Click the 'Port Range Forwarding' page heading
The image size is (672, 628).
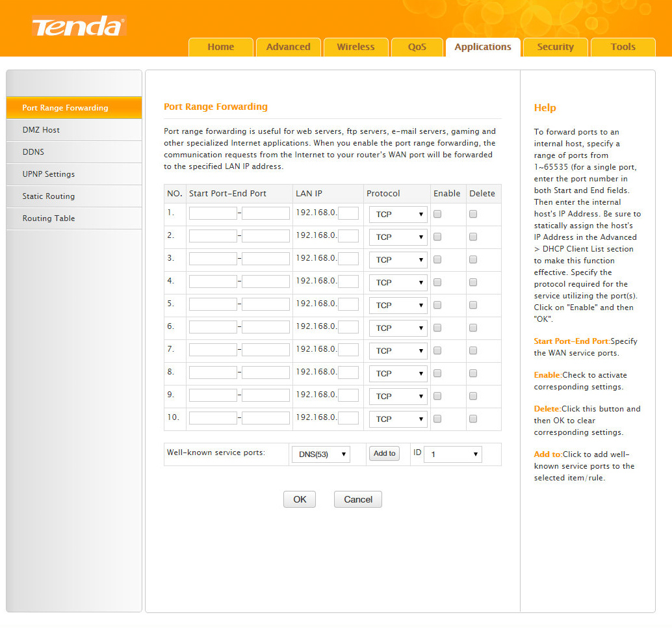(216, 107)
